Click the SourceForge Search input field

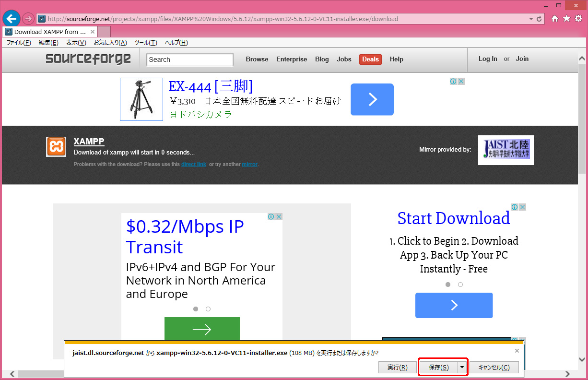point(190,59)
